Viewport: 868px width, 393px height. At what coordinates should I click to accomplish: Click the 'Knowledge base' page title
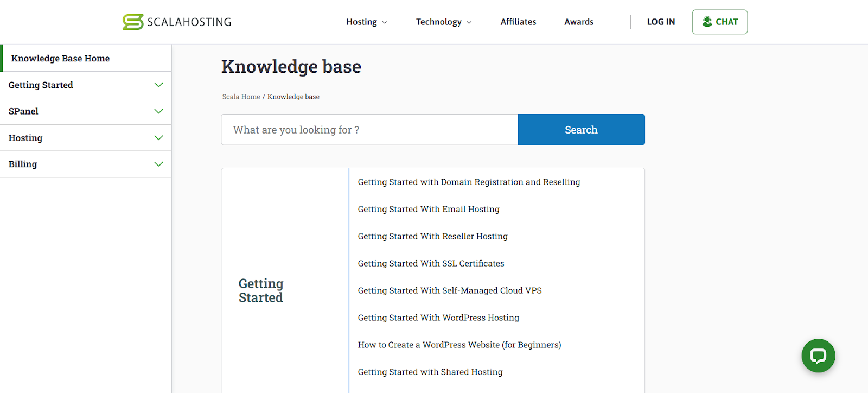(291, 67)
